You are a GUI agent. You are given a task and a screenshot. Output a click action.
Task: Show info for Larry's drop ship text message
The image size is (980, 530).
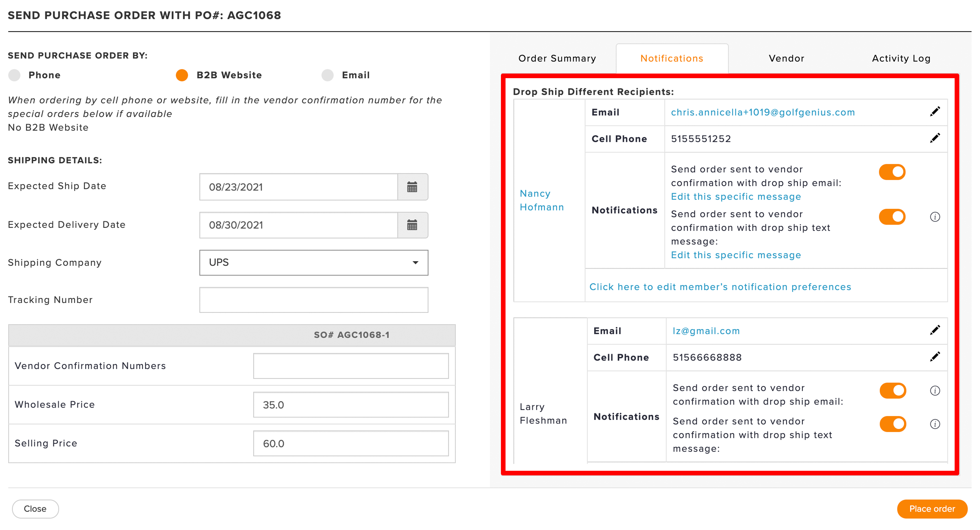935,424
